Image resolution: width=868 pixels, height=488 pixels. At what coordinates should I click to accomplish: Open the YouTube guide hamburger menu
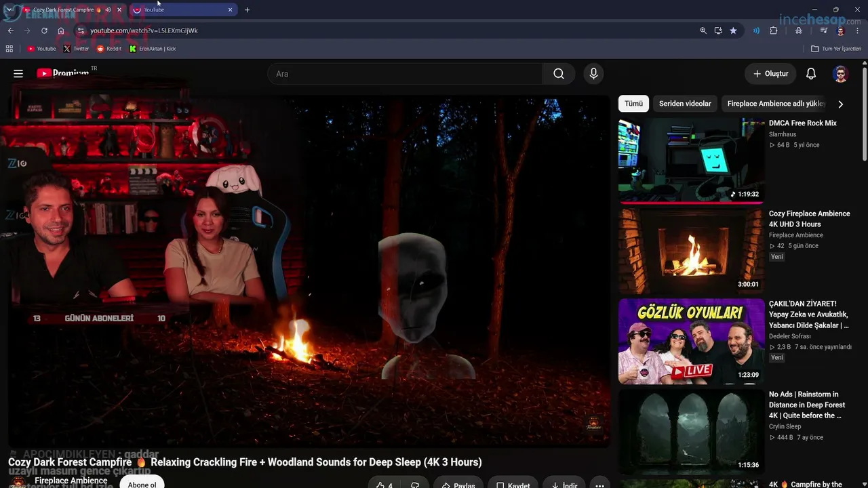18,74
